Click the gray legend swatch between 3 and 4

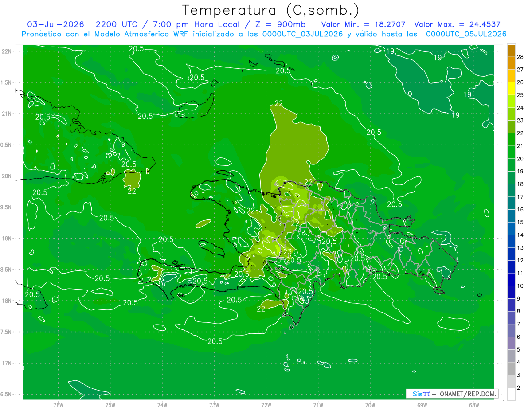coord(511,369)
